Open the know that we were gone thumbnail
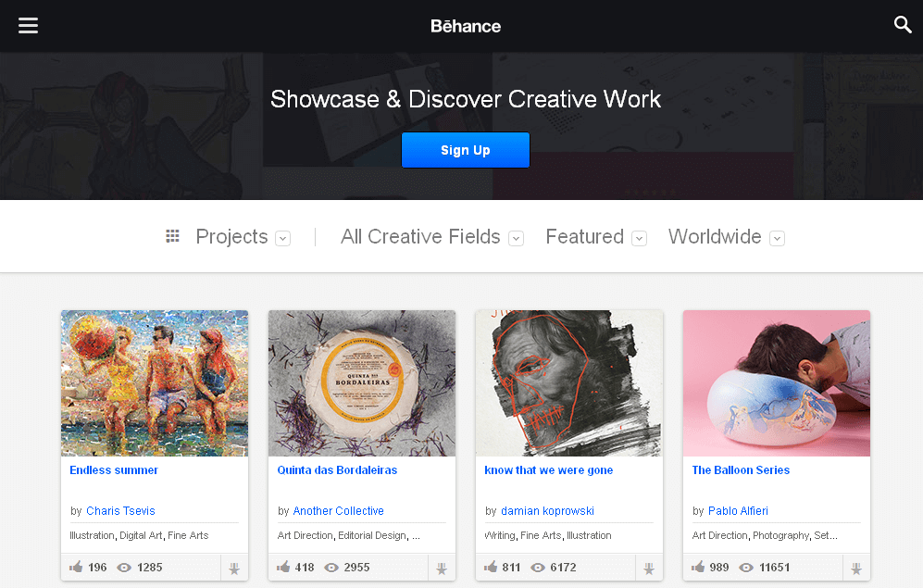Viewport: 923px width, 588px height. point(569,383)
